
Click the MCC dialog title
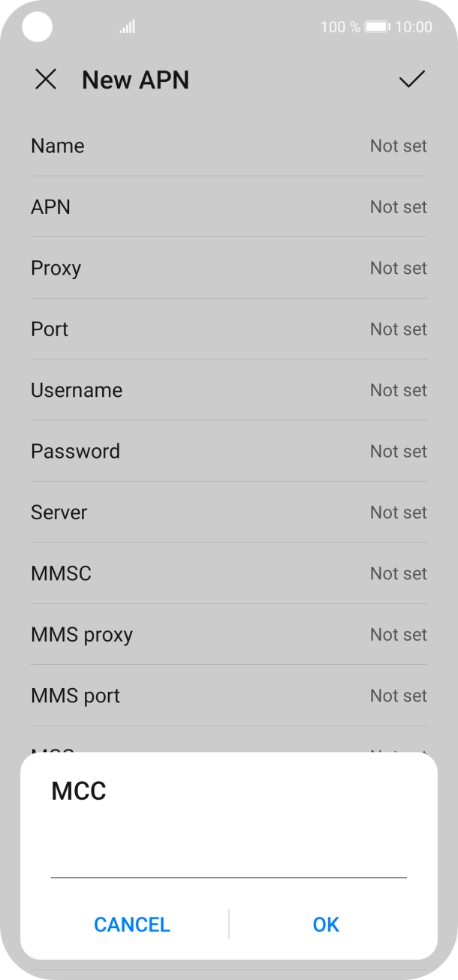coord(78,791)
